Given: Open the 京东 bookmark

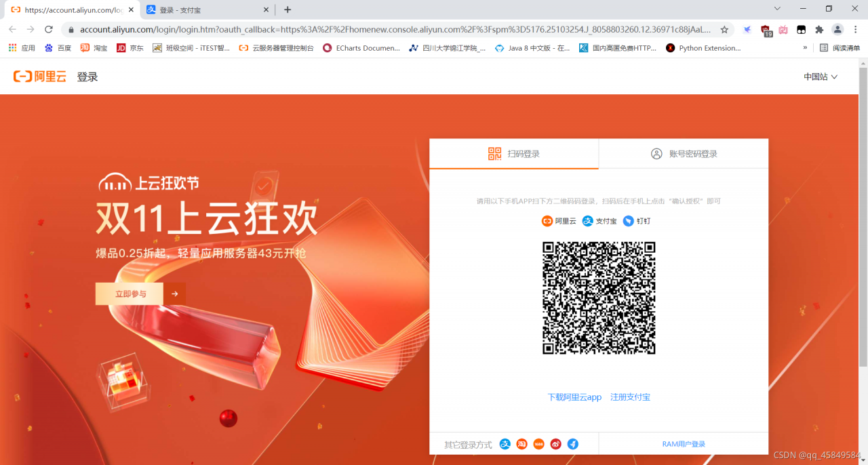Looking at the screenshot, I should (x=130, y=48).
